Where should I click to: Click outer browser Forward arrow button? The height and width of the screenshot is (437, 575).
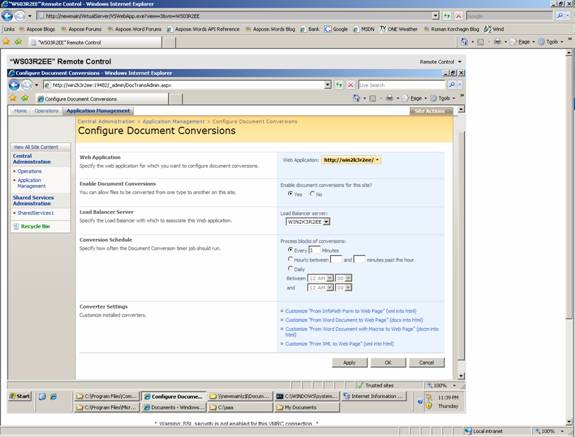pos(20,16)
